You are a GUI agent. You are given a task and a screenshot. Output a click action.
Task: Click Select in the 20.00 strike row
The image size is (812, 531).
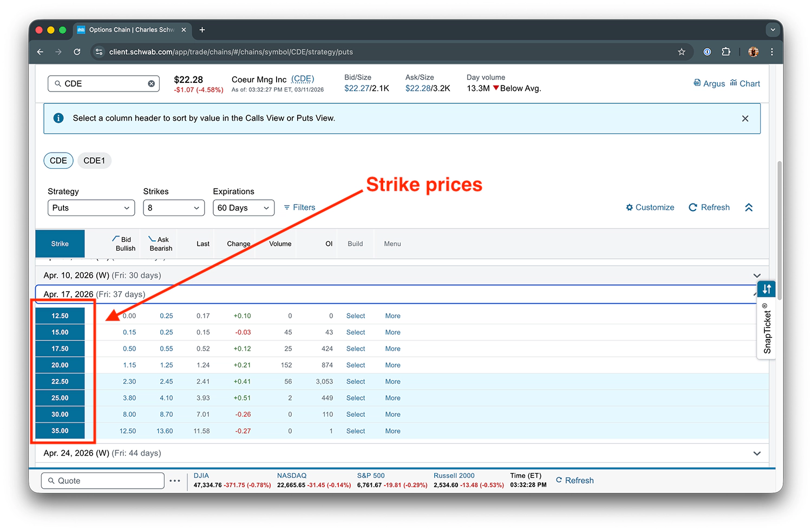pos(356,365)
